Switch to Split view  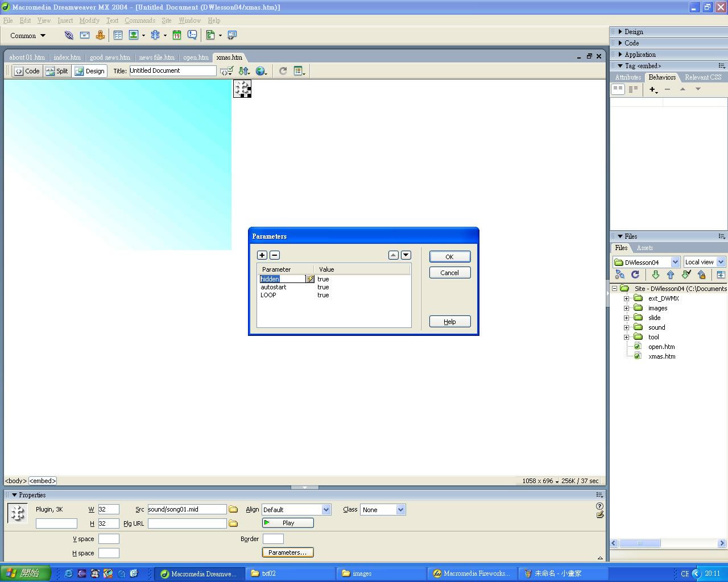click(x=57, y=71)
